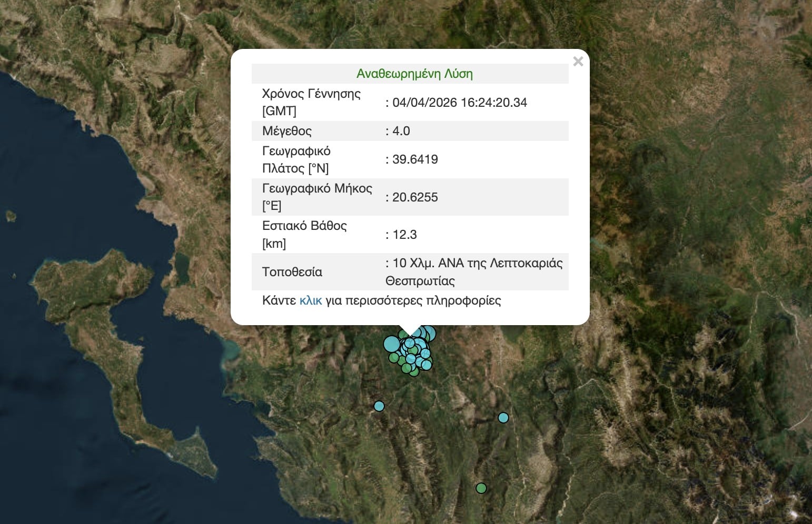Click the 'Μέγεθος' label
The height and width of the screenshot is (524, 812).
[x=287, y=131]
